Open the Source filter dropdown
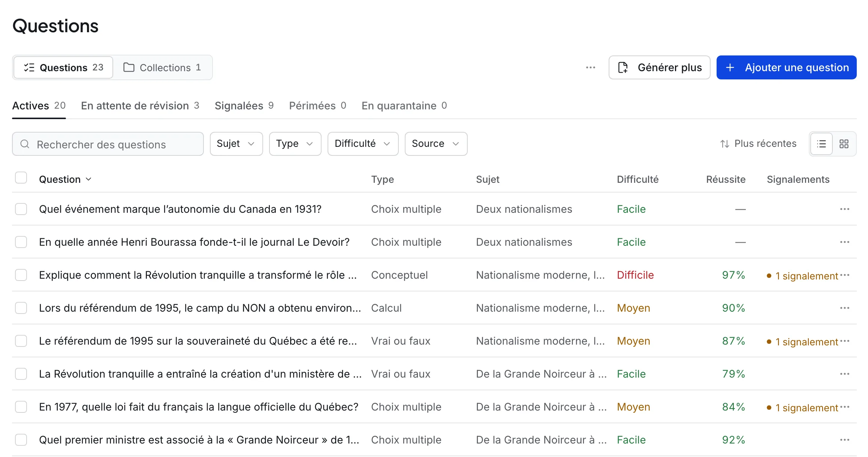The width and height of the screenshot is (868, 457). coord(436,144)
